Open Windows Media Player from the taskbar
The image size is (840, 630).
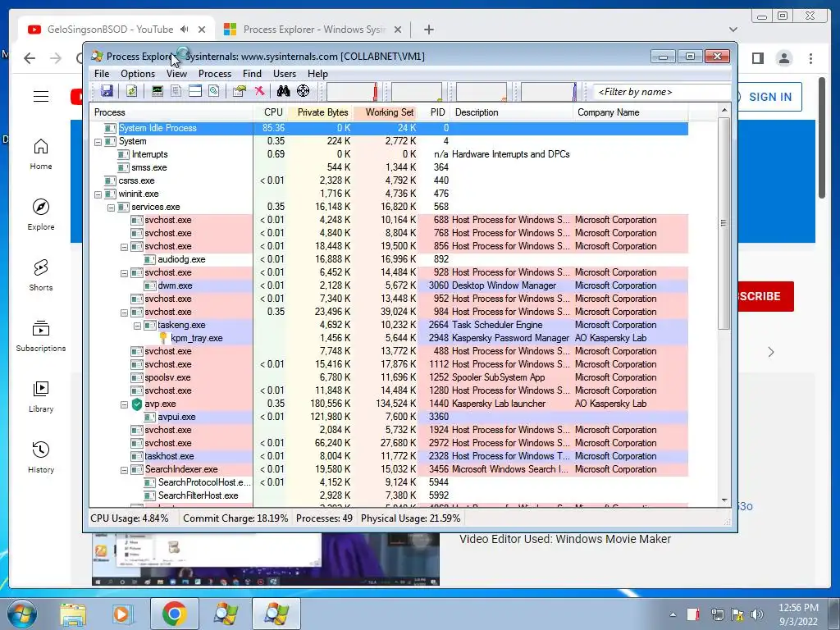(x=122, y=614)
